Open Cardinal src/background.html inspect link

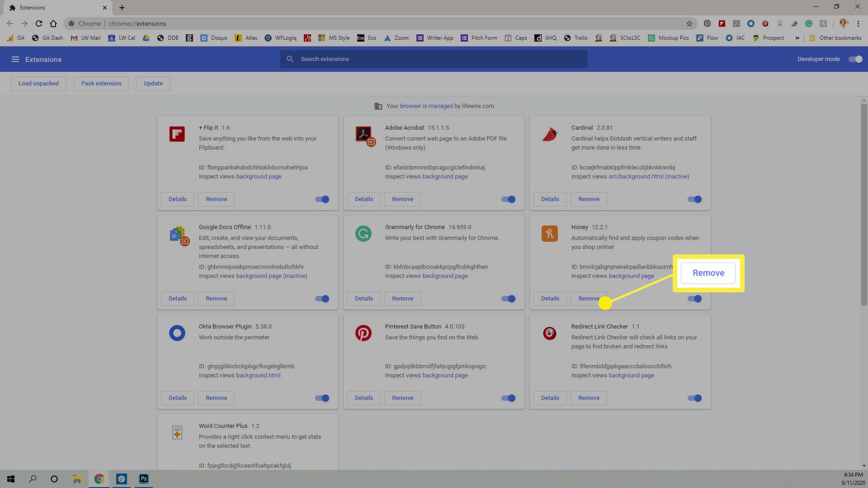pos(649,177)
